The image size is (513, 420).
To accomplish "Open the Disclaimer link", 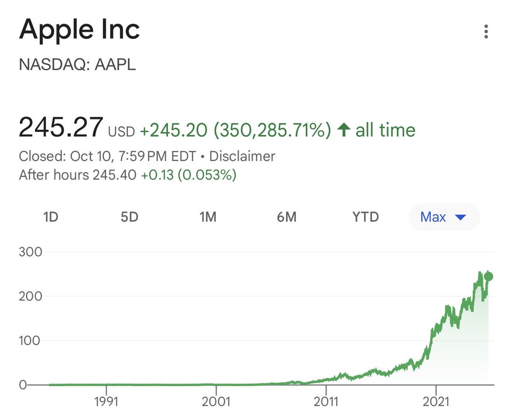I will (x=242, y=156).
